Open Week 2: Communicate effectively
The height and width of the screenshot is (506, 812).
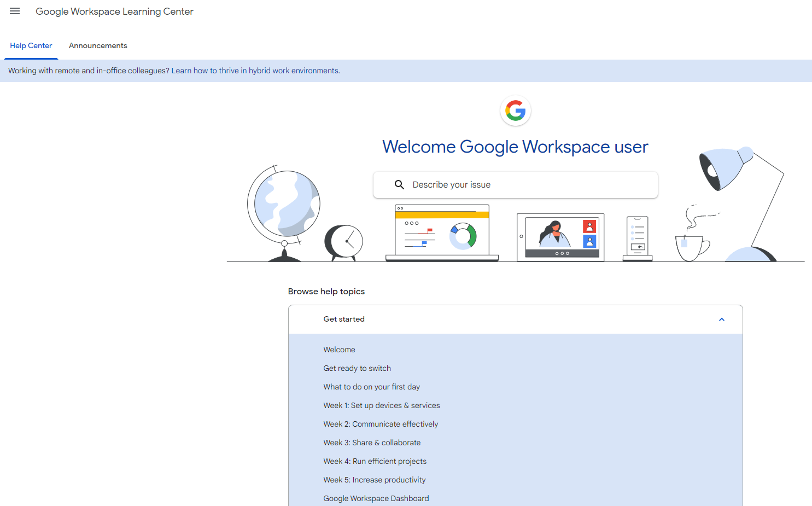381,424
